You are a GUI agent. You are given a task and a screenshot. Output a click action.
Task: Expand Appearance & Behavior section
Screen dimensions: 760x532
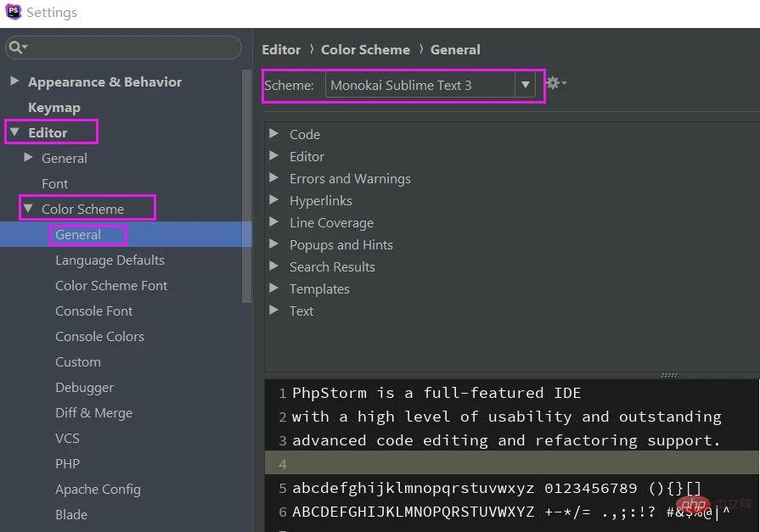14,81
